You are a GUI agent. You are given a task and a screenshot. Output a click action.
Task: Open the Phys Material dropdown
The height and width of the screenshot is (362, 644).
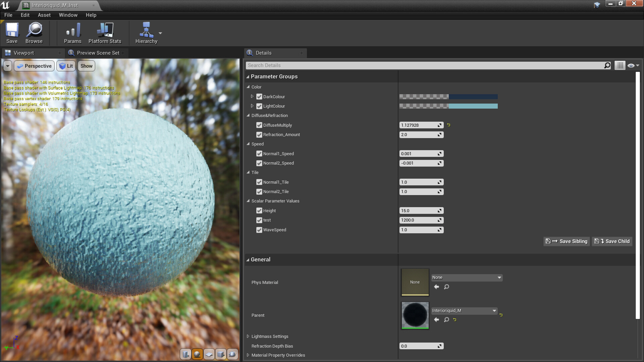tap(466, 278)
